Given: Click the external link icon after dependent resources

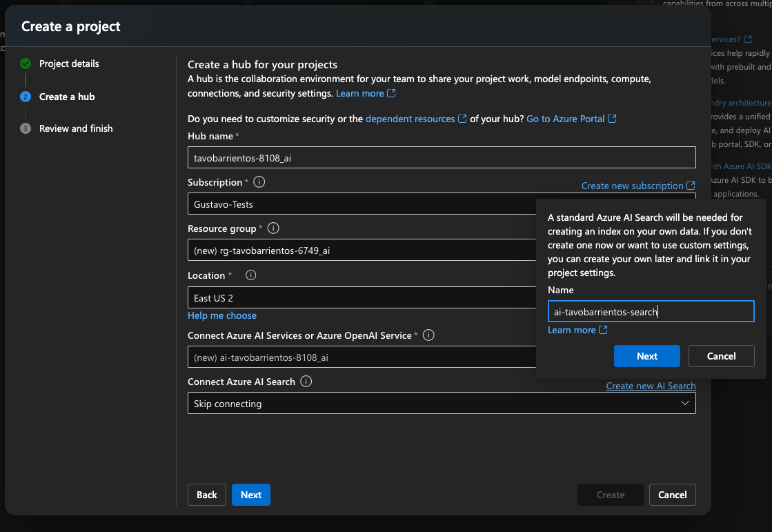Looking at the screenshot, I should pos(462,119).
